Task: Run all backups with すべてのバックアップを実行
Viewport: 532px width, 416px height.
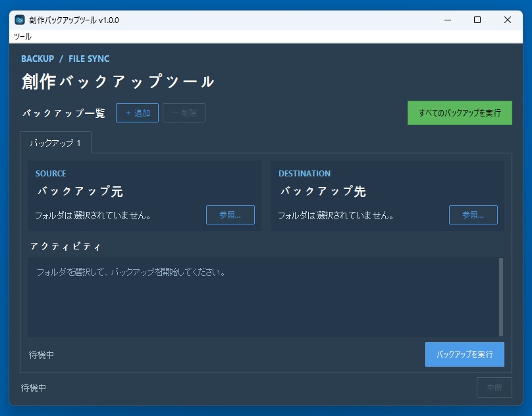Action: tap(460, 113)
